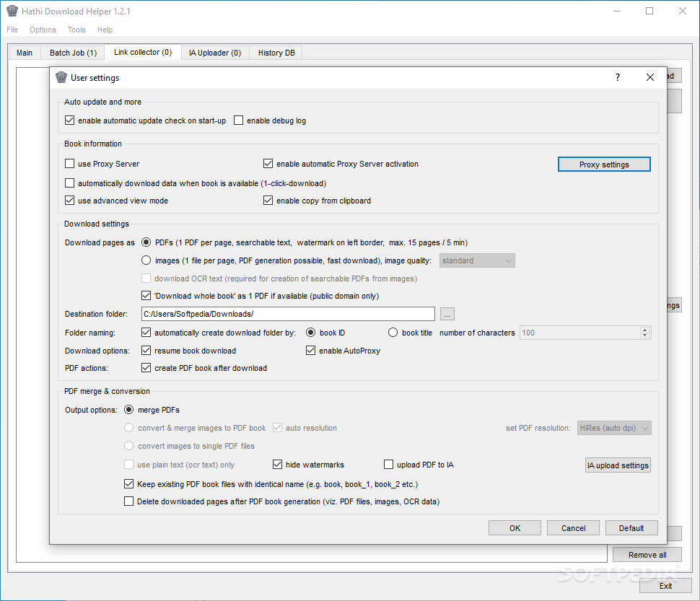Open the Options menu
The image size is (700, 601).
43,30
